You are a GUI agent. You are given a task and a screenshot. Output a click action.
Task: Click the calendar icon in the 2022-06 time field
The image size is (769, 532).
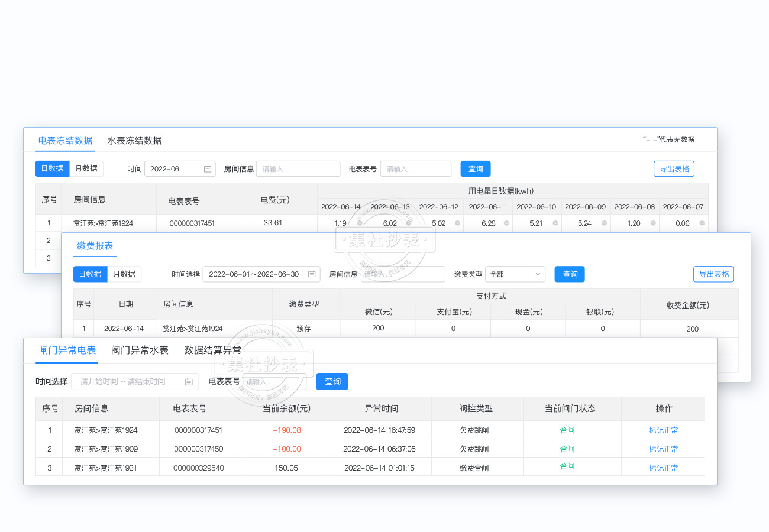pyautogui.click(x=208, y=169)
